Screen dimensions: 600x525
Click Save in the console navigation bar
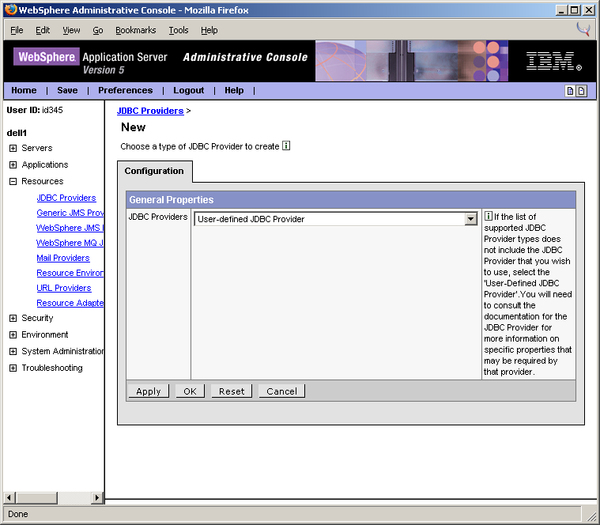click(x=67, y=90)
